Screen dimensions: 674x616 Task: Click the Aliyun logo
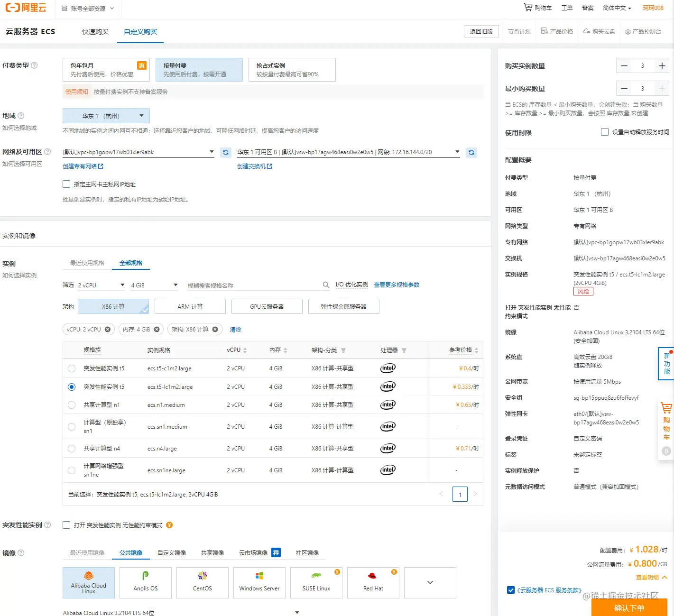tap(26, 8)
